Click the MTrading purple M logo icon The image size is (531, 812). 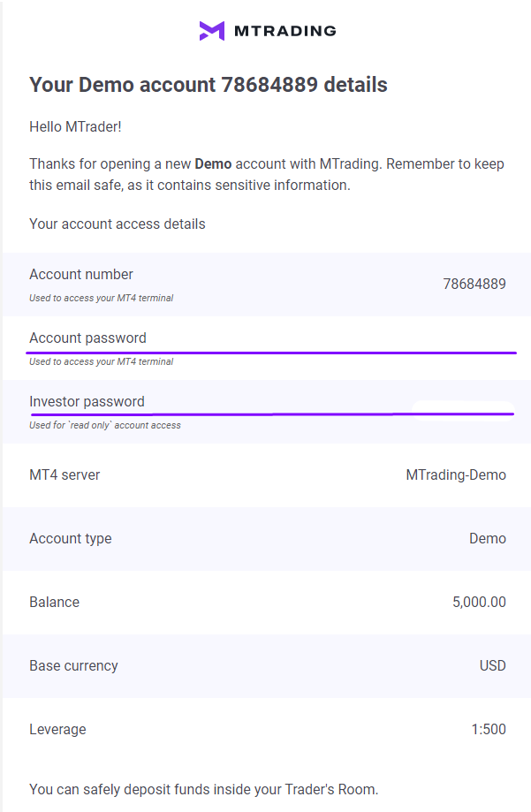[212, 31]
